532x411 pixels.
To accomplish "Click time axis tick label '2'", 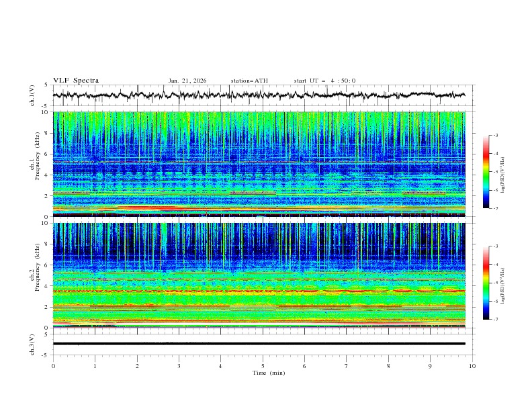I will 137,366.
